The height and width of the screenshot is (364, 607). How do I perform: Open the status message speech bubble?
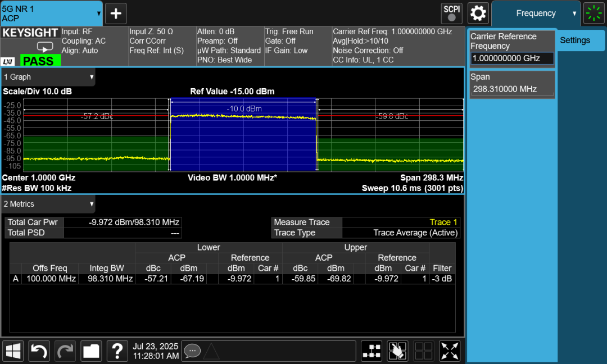tap(192, 351)
